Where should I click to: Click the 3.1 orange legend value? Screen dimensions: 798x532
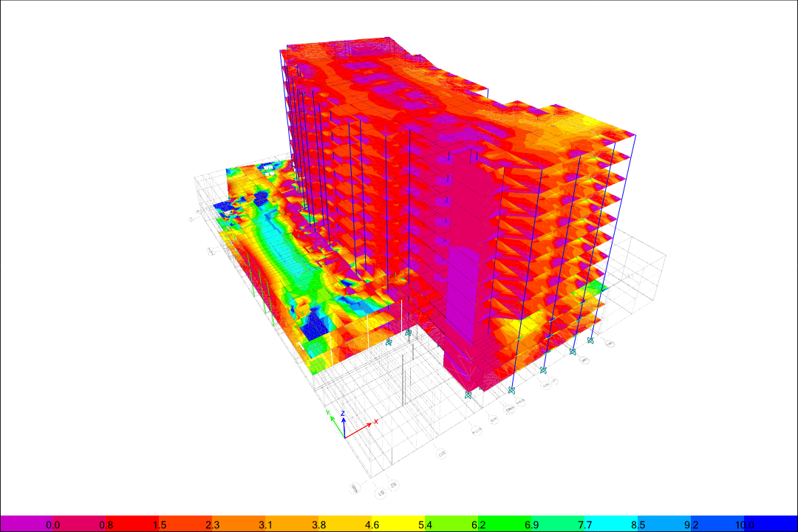266,525
